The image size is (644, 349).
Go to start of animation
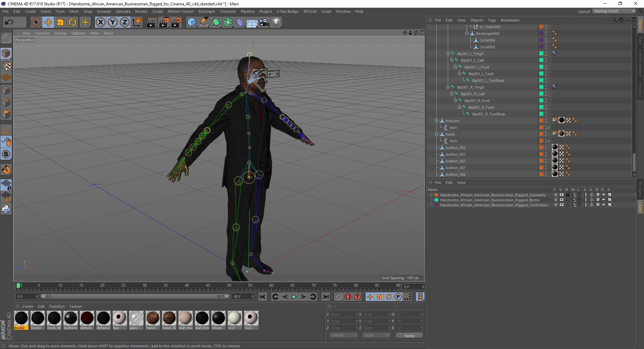[263, 297]
